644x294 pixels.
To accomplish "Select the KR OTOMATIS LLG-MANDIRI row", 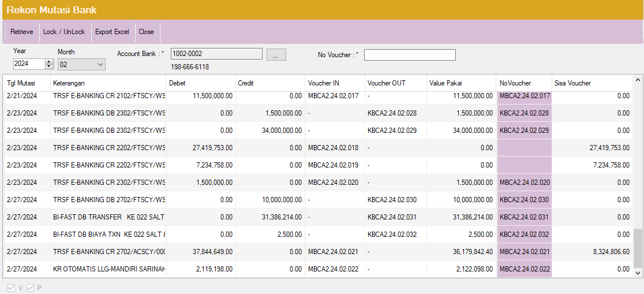I will tap(108, 269).
